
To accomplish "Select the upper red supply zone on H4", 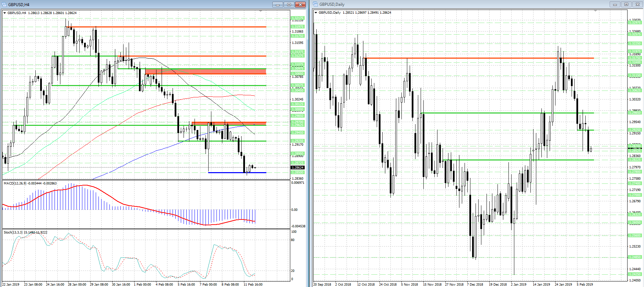I will click(205, 71).
